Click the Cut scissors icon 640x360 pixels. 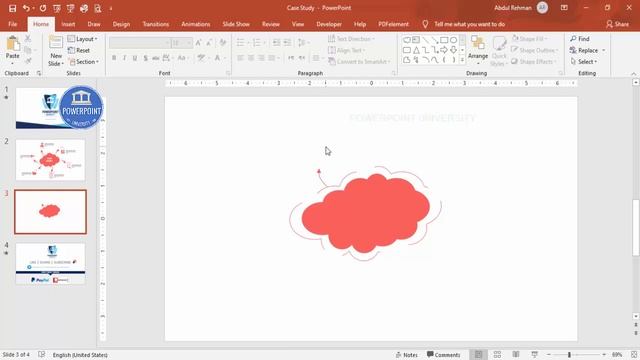(x=28, y=39)
